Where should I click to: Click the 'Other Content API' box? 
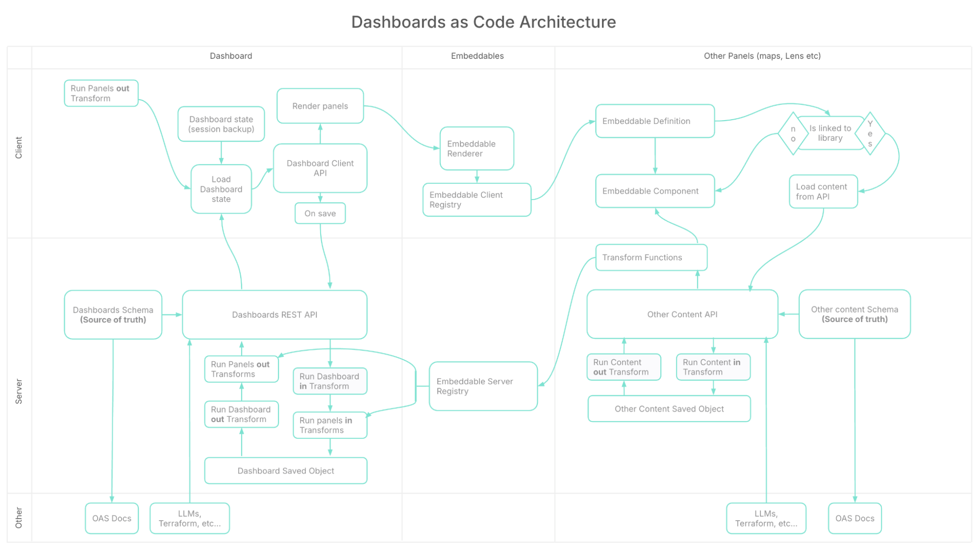(x=682, y=314)
